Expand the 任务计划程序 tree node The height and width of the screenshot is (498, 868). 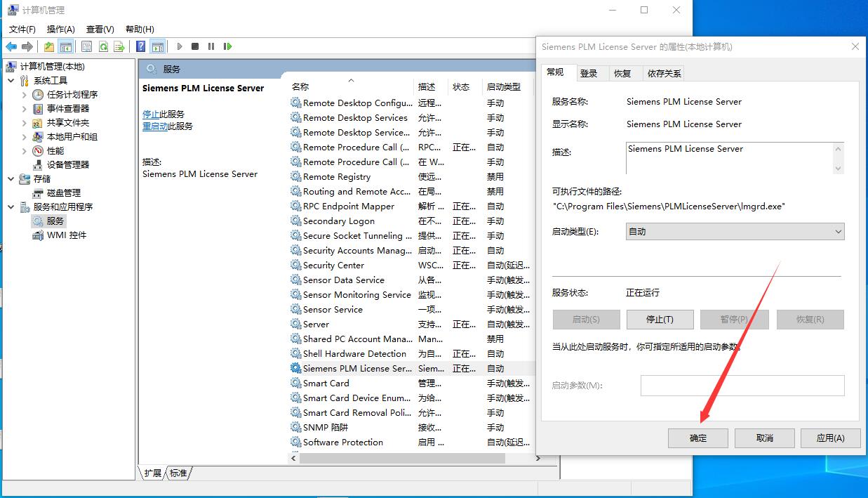(25, 94)
